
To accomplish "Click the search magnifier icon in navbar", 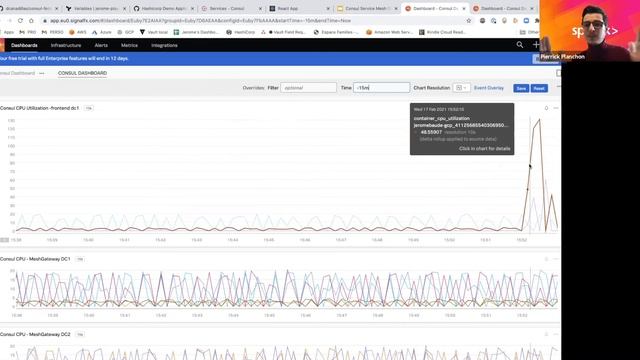I will click(520, 45).
